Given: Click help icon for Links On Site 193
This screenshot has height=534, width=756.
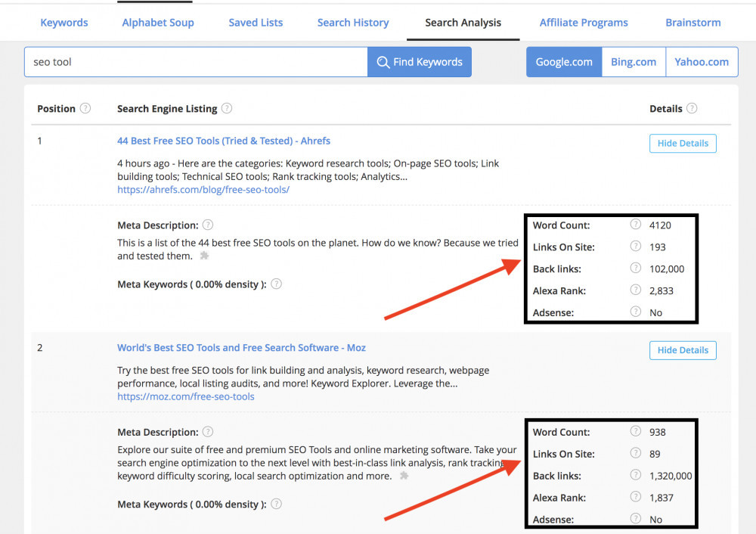Looking at the screenshot, I should 636,247.
